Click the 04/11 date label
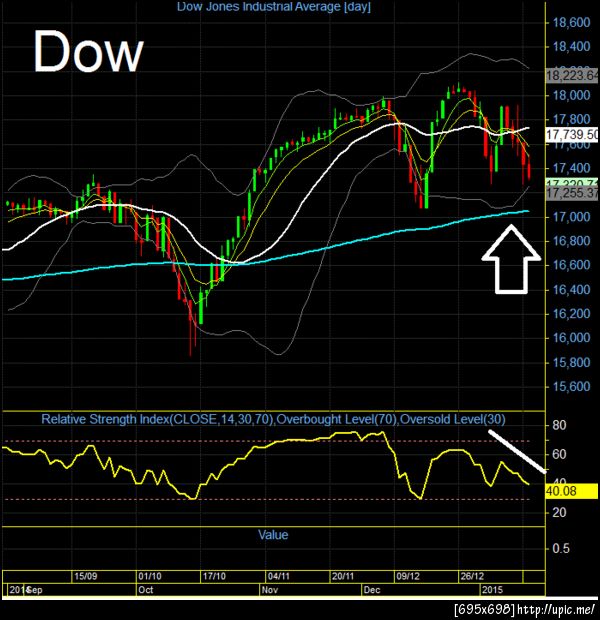Viewport: 600px width, 620px height. (x=279, y=576)
